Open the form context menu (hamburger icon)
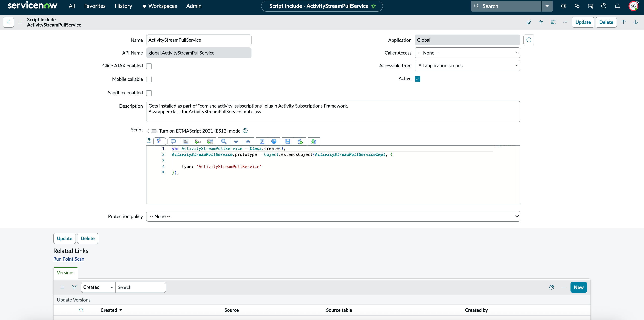The height and width of the screenshot is (320, 644). [21, 22]
